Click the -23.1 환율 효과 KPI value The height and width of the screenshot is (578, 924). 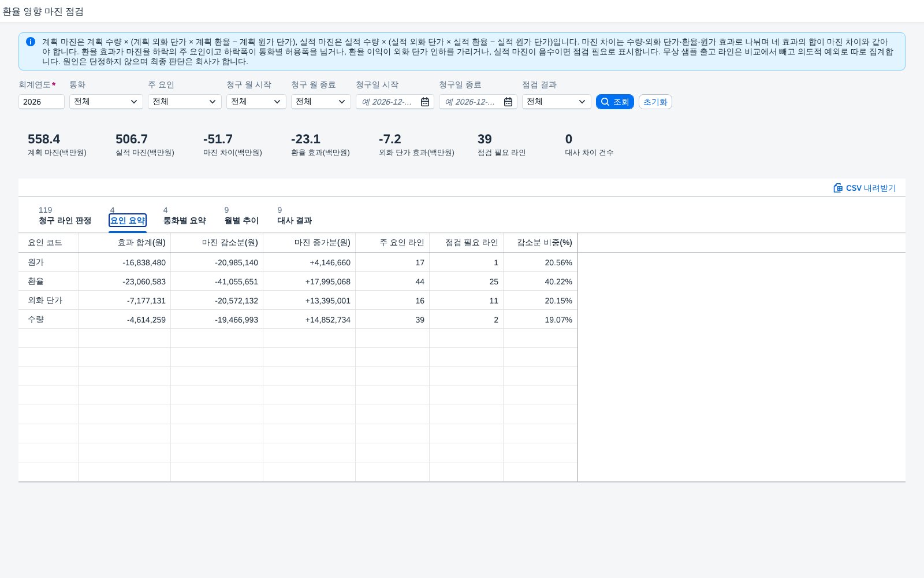[x=305, y=139]
